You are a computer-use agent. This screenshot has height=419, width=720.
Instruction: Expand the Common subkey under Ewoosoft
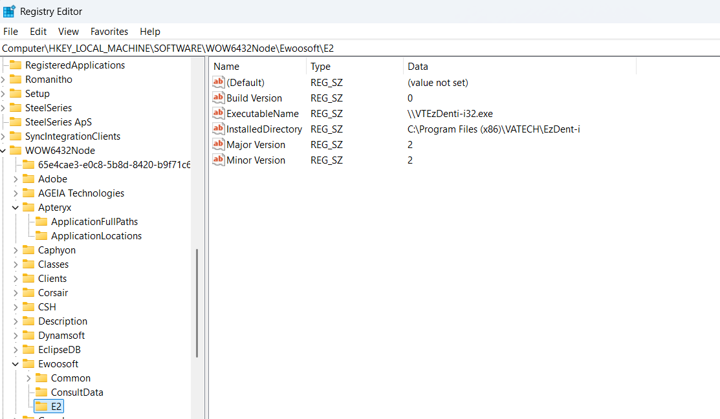(28, 379)
